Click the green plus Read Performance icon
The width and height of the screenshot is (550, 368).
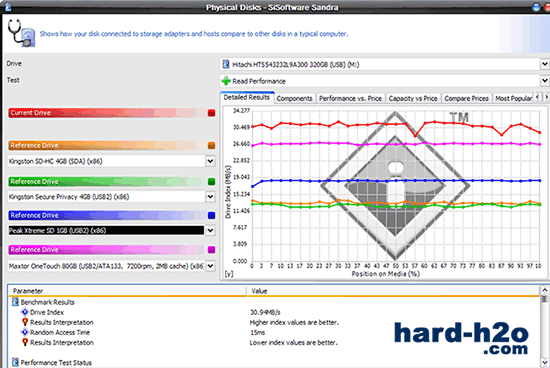click(x=226, y=81)
